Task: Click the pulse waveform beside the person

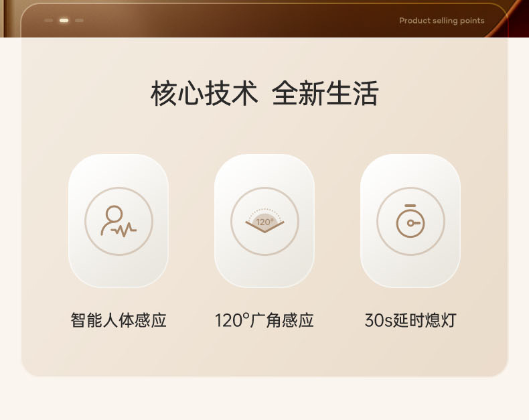Action: (x=124, y=230)
